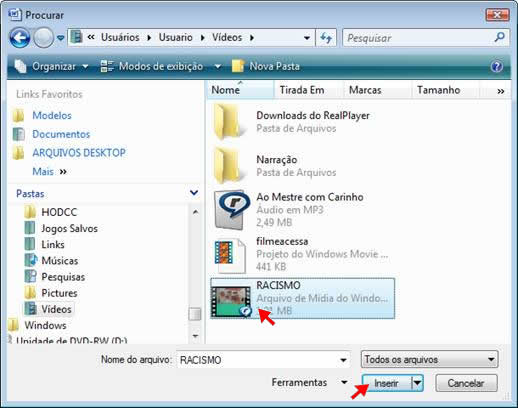Create a Nova Pasta
The width and height of the screenshot is (518, 408).
pyautogui.click(x=266, y=66)
